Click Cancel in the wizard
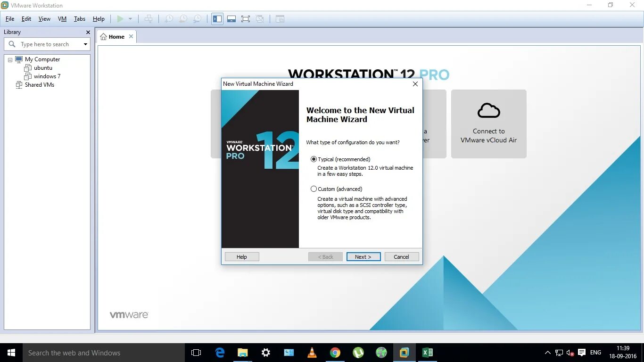This screenshot has height=362, width=644. click(x=401, y=257)
